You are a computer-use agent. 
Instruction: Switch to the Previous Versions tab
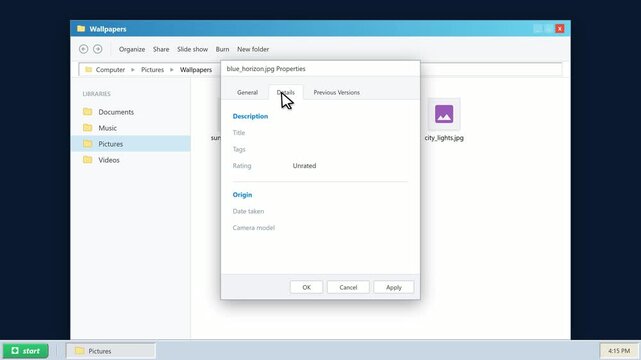click(x=336, y=92)
